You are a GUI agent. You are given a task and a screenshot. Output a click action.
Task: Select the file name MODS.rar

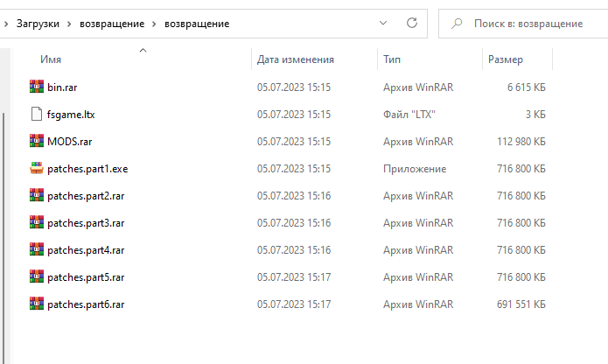coord(70,142)
